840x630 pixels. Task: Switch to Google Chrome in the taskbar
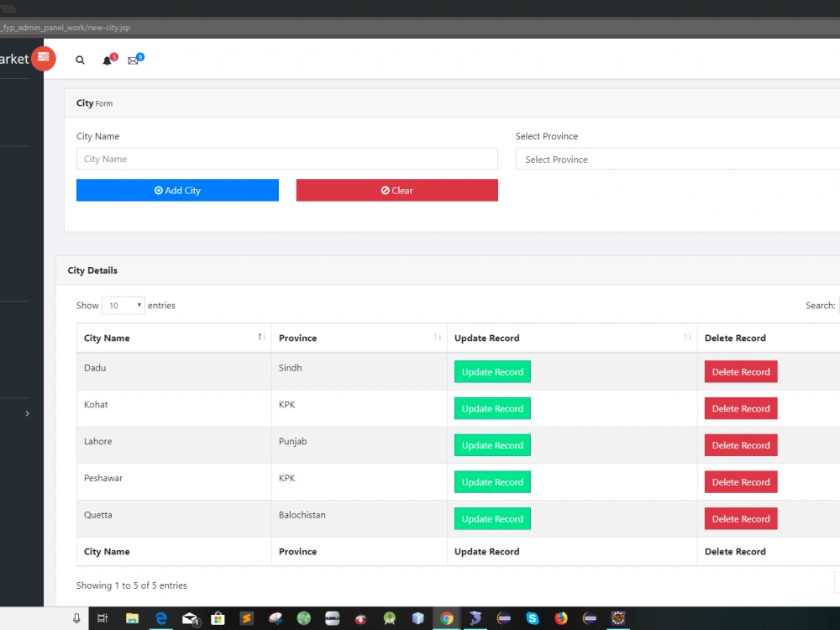(446, 618)
